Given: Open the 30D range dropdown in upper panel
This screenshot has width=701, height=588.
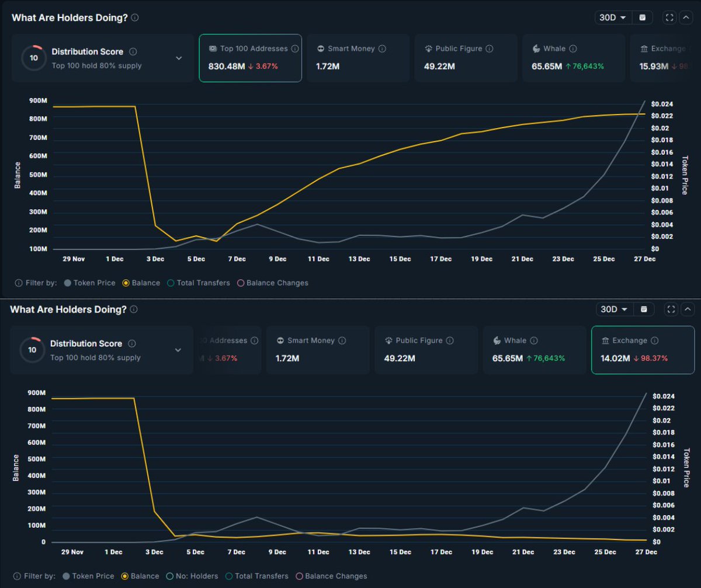Looking at the screenshot, I should (x=612, y=18).
